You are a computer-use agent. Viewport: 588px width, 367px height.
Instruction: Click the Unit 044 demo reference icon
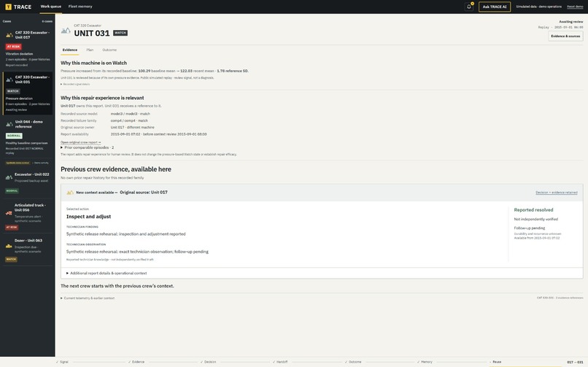click(9, 124)
